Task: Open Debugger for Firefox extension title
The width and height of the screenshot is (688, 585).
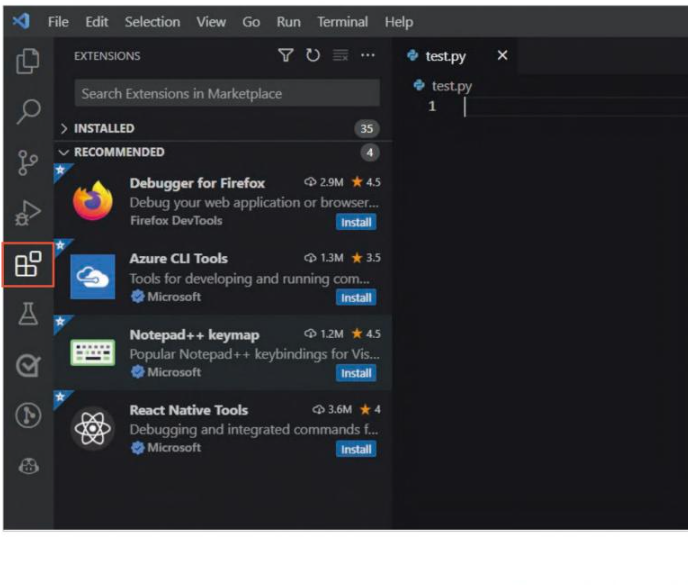Action: [x=197, y=183]
